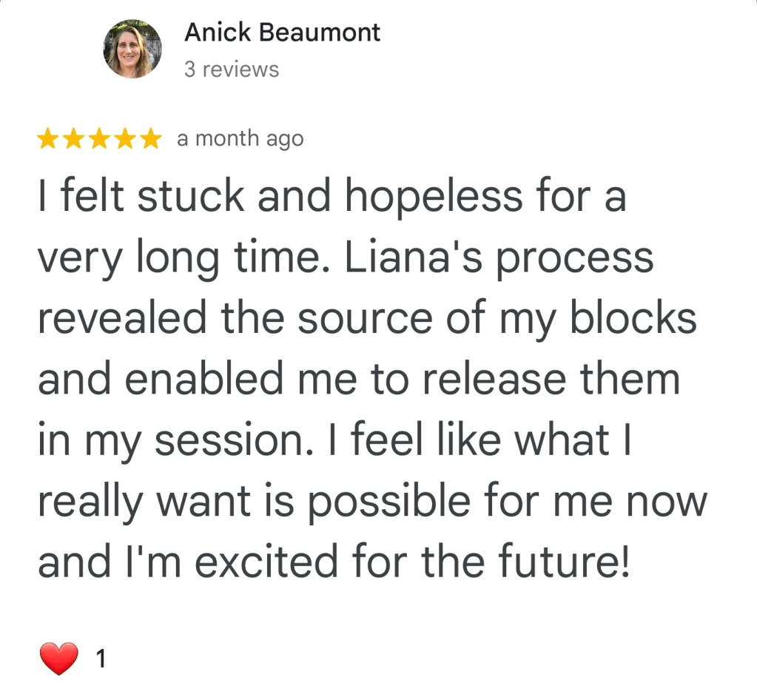Click Anick Beaumont's profile photo

point(132,49)
